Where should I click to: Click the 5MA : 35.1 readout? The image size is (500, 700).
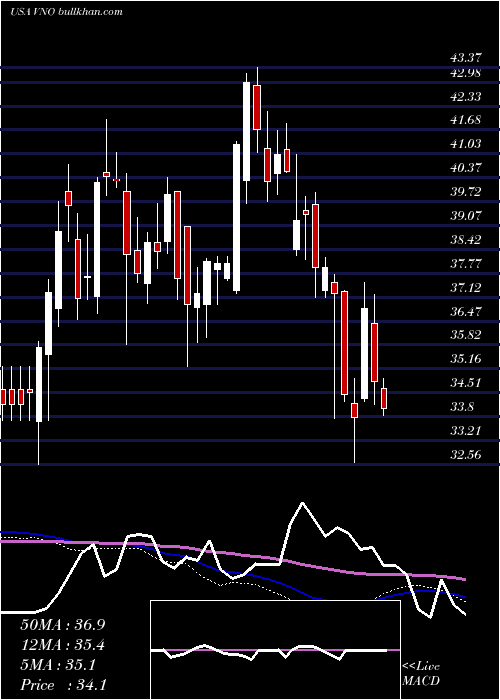tap(58, 665)
